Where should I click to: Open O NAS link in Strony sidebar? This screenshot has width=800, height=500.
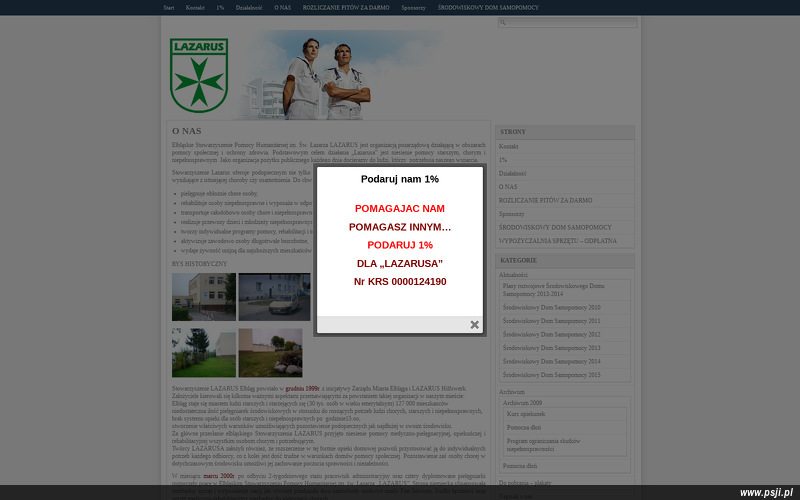point(508,187)
